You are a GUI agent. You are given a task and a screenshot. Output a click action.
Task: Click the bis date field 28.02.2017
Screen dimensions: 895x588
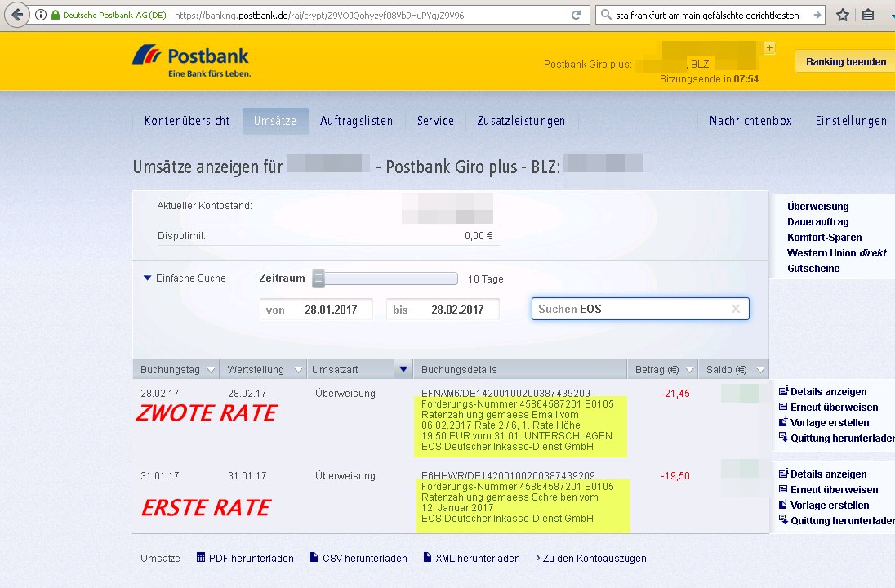tap(443, 310)
